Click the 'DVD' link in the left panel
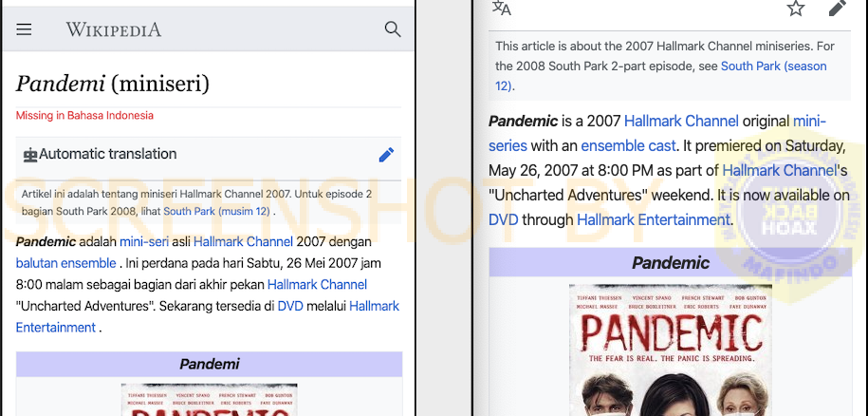The height and width of the screenshot is (416, 868). click(x=290, y=306)
